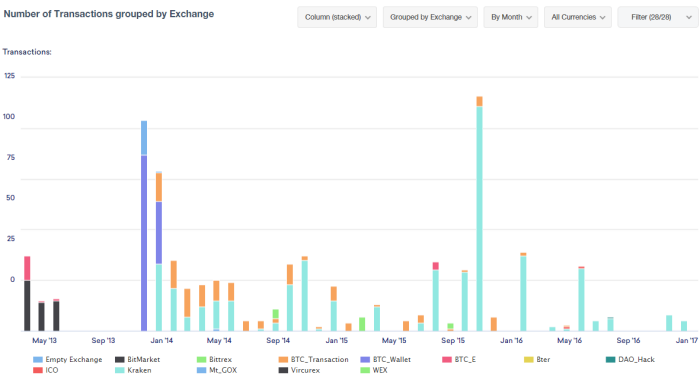This screenshot has width=700, height=387.
Task: Click the Bittrex legend label
Action: tap(221, 359)
